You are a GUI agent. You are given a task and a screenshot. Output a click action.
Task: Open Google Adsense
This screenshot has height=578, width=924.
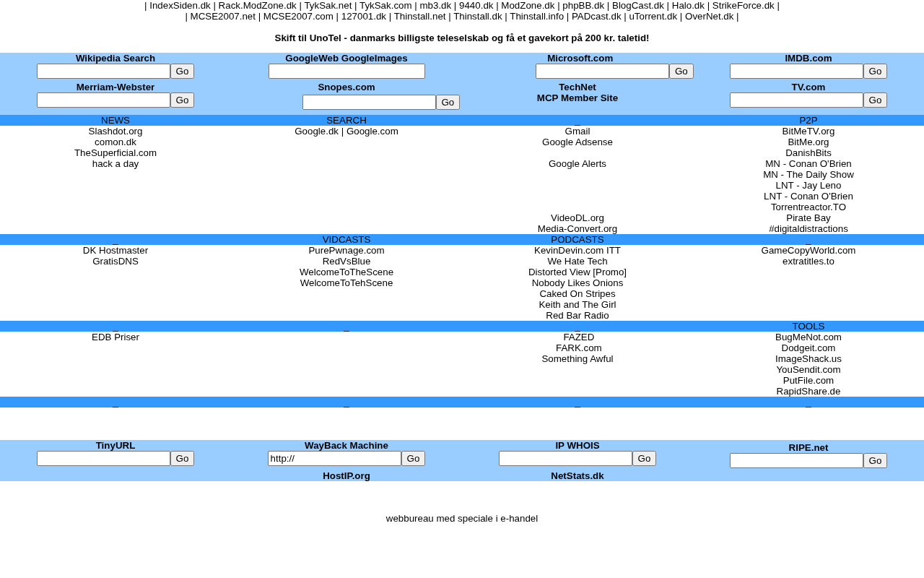(x=577, y=142)
